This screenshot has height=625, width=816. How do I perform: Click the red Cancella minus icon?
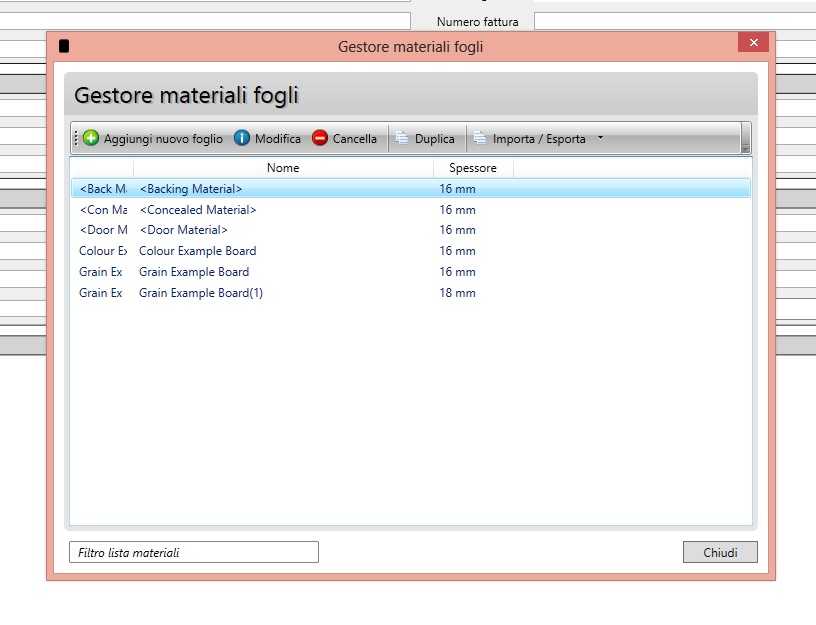[320, 139]
